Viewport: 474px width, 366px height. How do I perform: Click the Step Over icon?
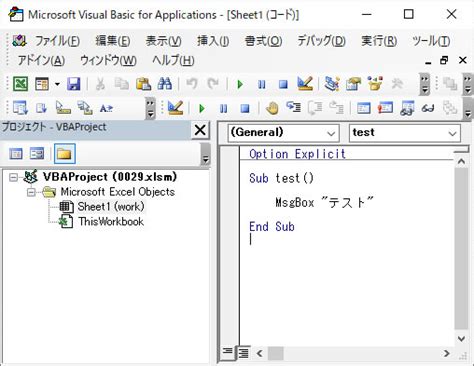click(315, 108)
